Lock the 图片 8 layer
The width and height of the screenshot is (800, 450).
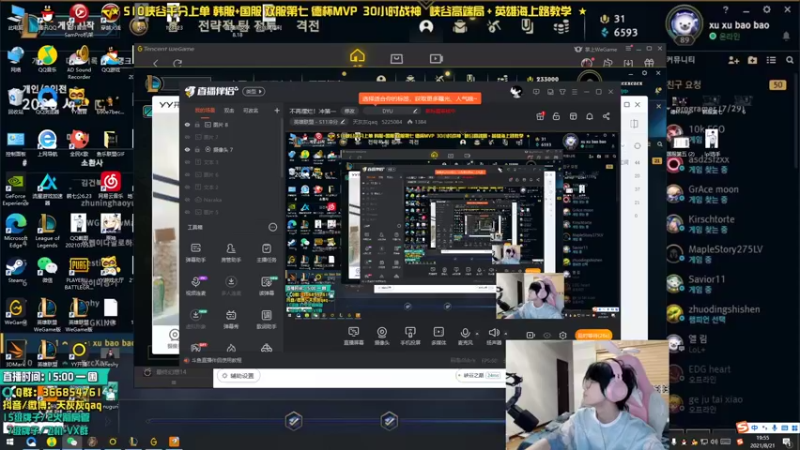tap(197, 124)
